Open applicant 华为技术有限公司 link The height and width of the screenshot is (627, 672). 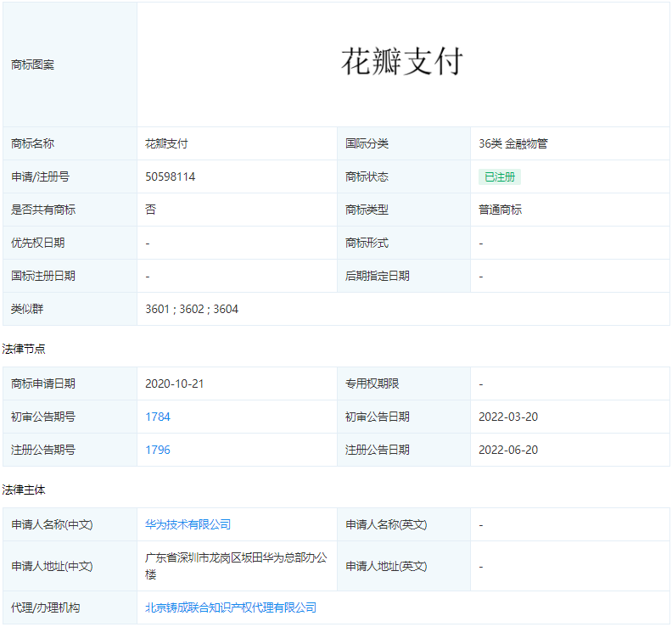click(x=188, y=524)
